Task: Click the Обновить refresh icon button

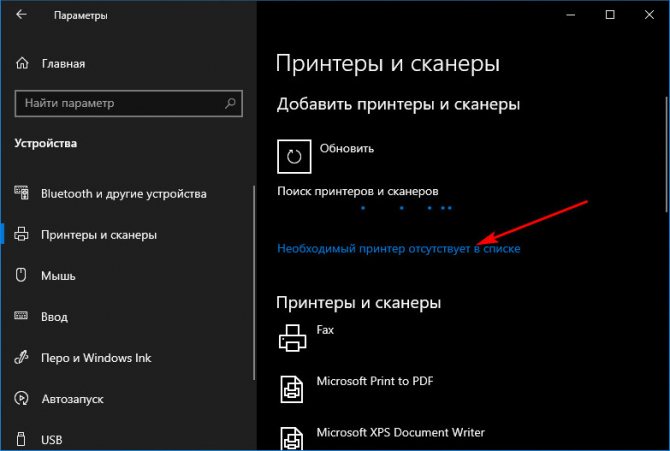Action: point(294,156)
